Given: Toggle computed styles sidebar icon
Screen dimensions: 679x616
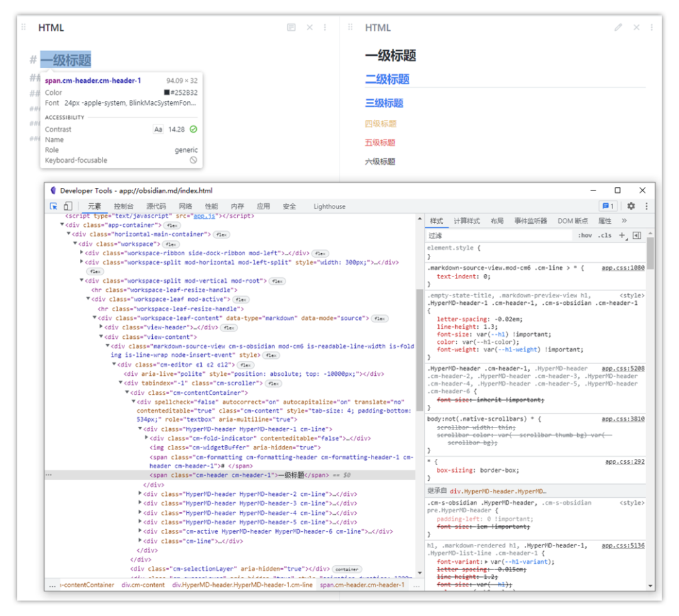Looking at the screenshot, I should click(x=637, y=236).
